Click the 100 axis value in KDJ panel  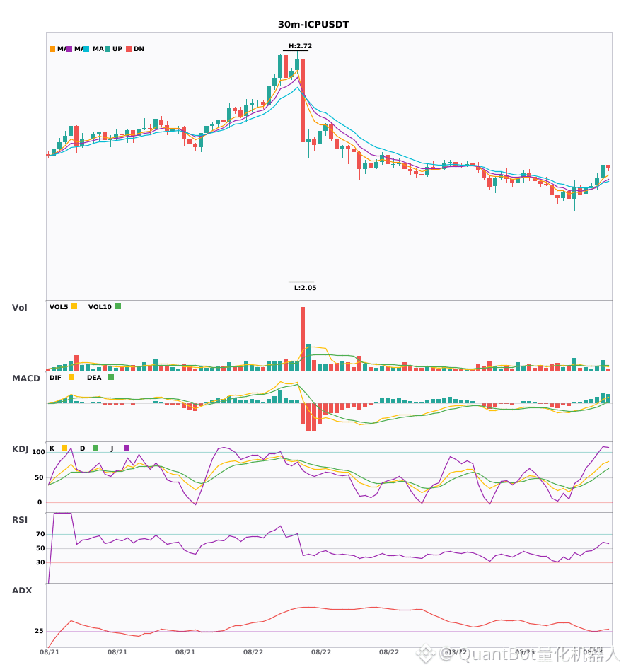(x=38, y=452)
